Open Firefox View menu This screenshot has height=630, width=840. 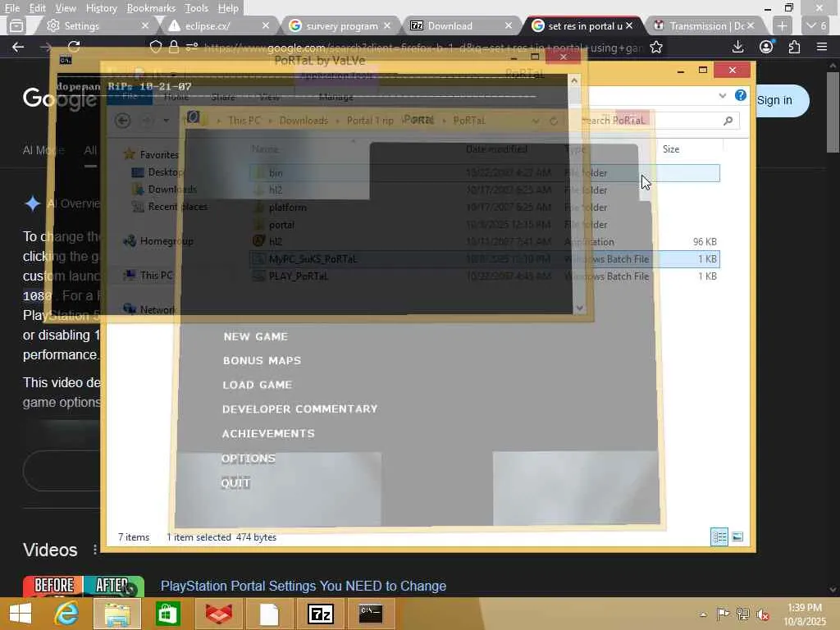point(66,8)
